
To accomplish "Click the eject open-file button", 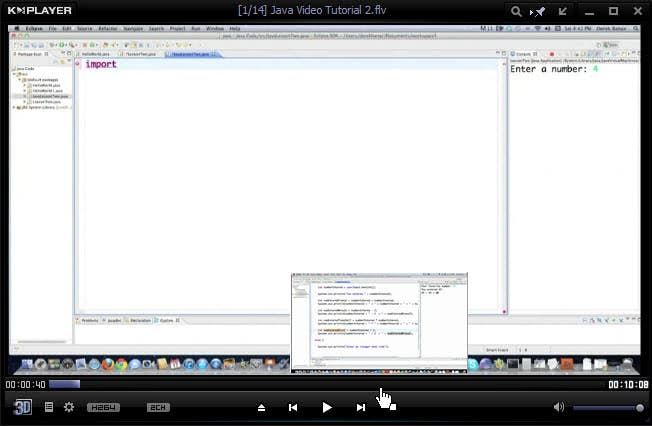I will [261, 408].
